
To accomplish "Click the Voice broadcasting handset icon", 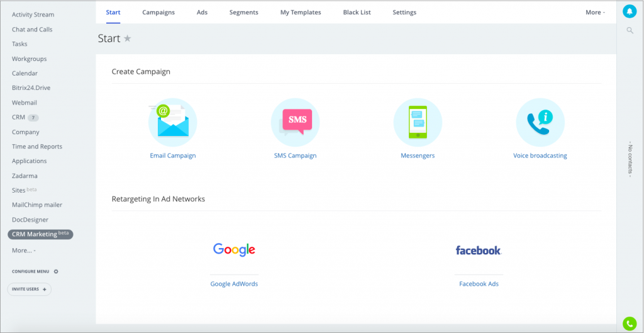I will (540, 122).
